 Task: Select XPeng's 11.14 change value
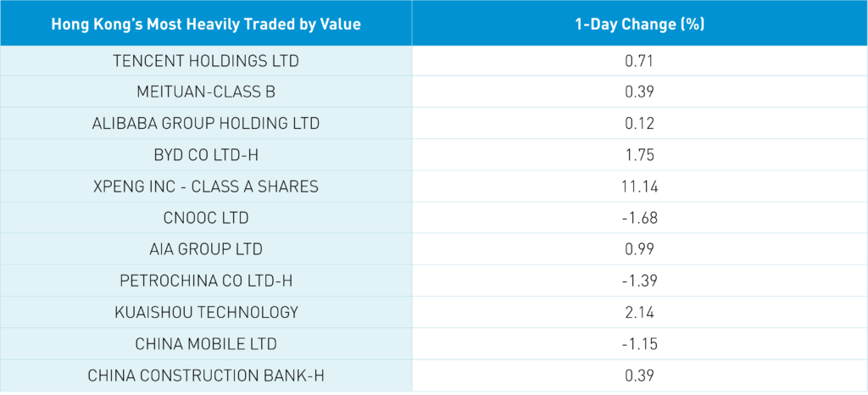click(640, 186)
